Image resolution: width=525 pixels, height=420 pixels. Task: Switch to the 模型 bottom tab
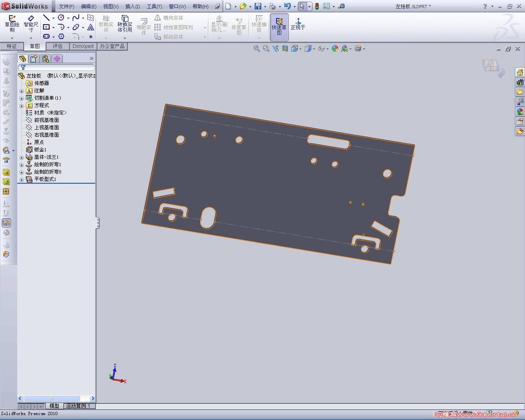click(x=54, y=406)
